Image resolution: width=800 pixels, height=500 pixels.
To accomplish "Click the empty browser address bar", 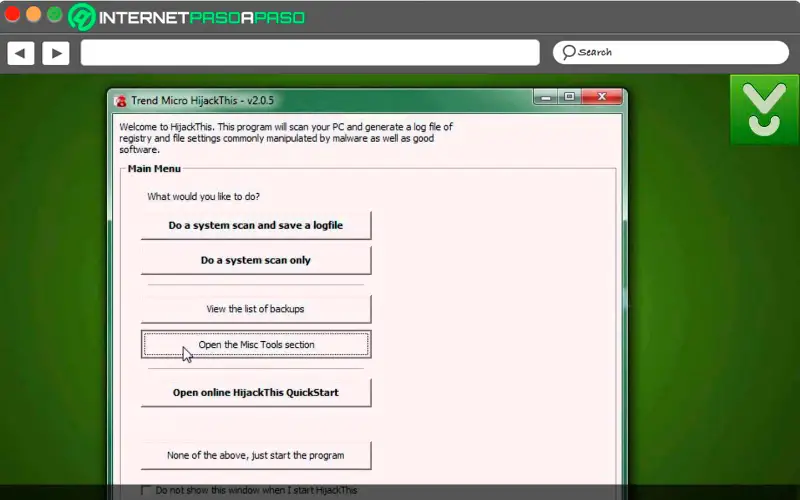I will click(x=310, y=53).
